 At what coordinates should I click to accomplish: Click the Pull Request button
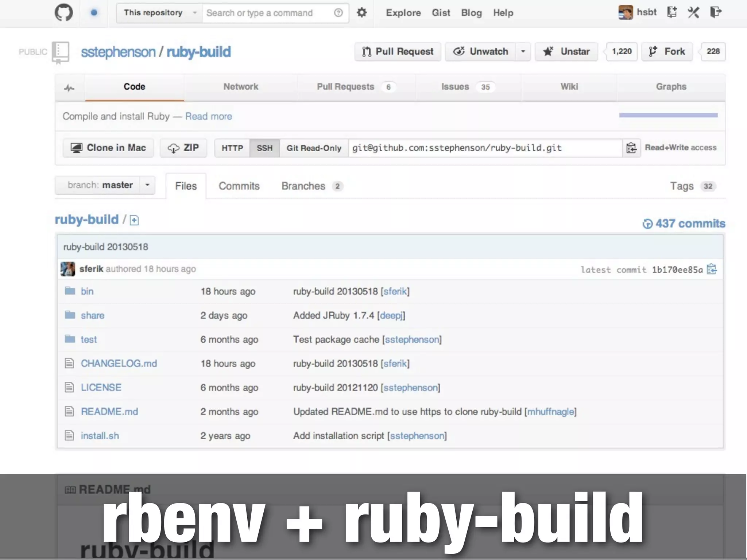click(x=398, y=51)
